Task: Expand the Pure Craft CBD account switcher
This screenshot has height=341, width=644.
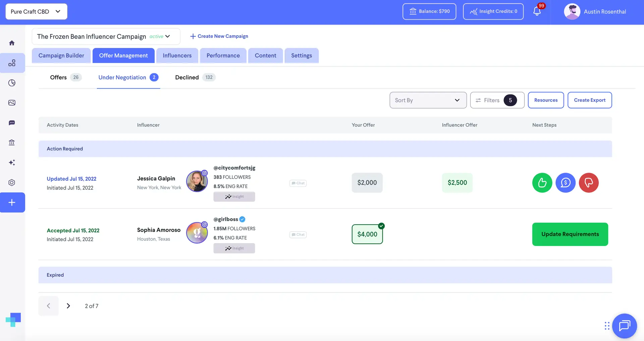Action: pyautogui.click(x=36, y=11)
